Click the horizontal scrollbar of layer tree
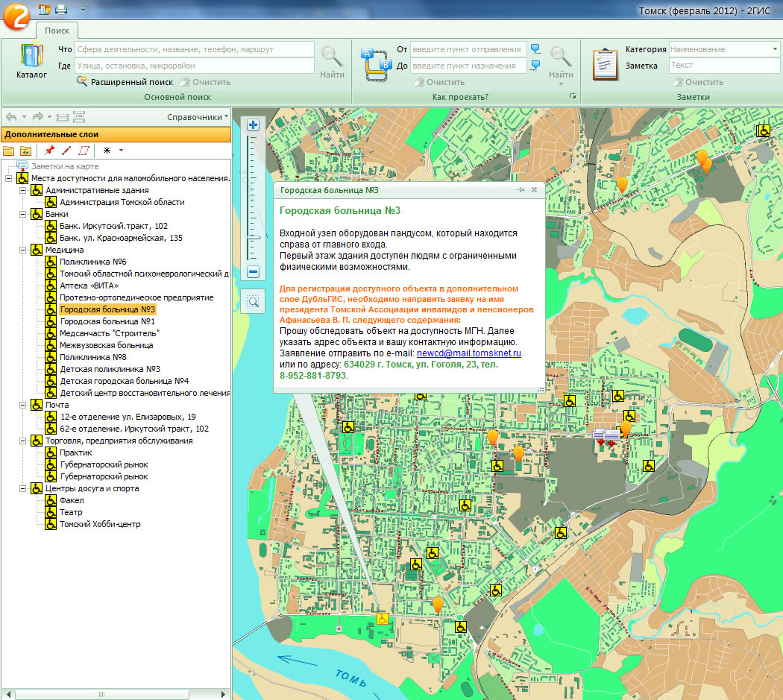 click(x=101, y=694)
